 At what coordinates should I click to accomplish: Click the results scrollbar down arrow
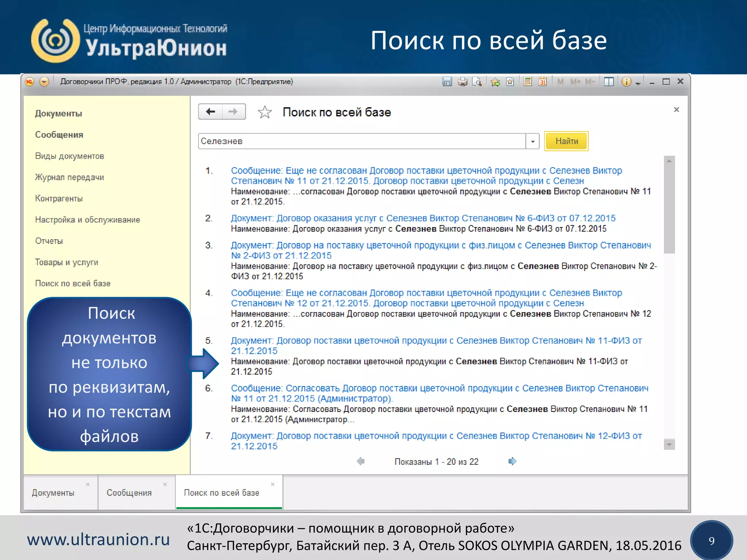[x=669, y=444]
